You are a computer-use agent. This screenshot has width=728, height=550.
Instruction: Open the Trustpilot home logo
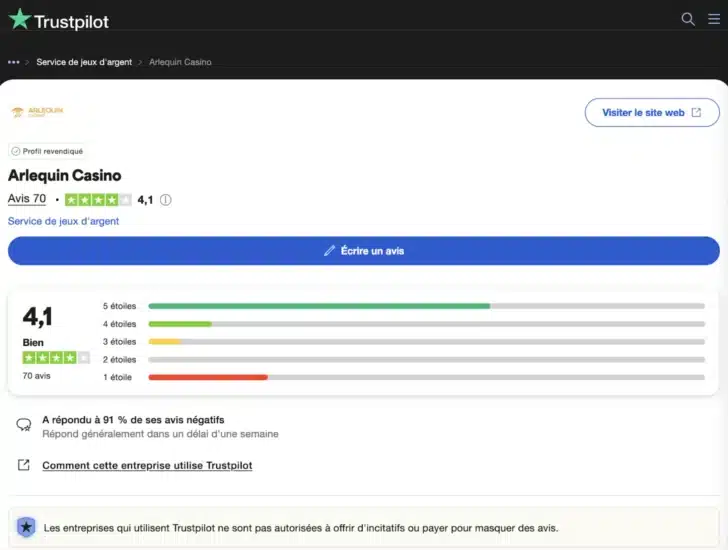[58, 20]
